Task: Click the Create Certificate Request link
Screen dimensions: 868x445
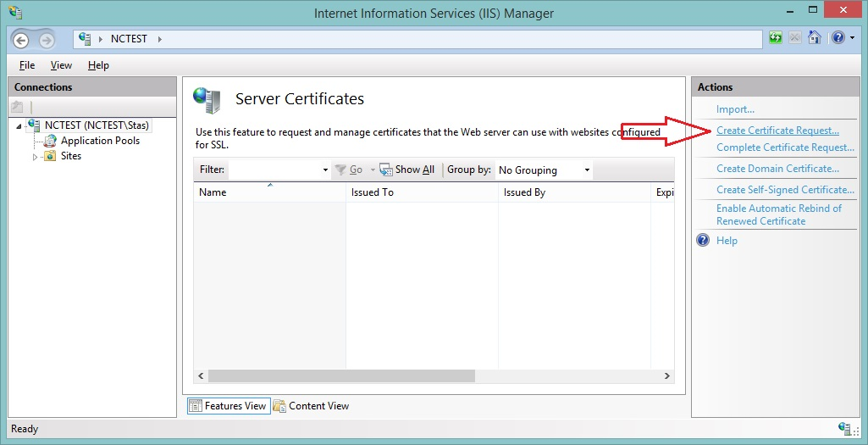Action: (777, 131)
